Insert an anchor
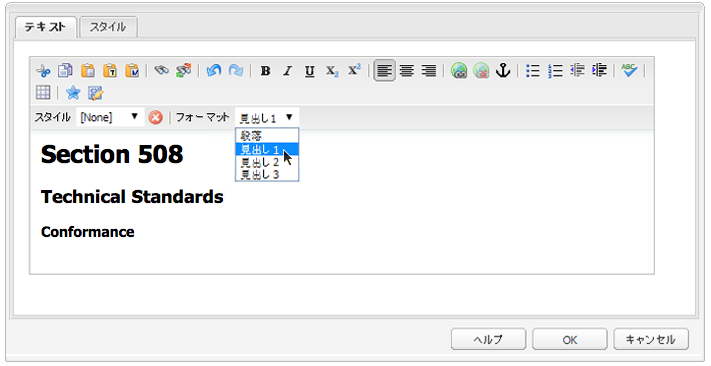 click(x=503, y=71)
